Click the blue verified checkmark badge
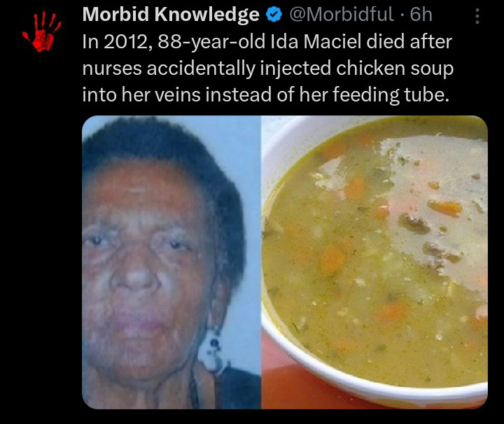The height and width of the screenshot is (424, 504). (x=274, y=15)
